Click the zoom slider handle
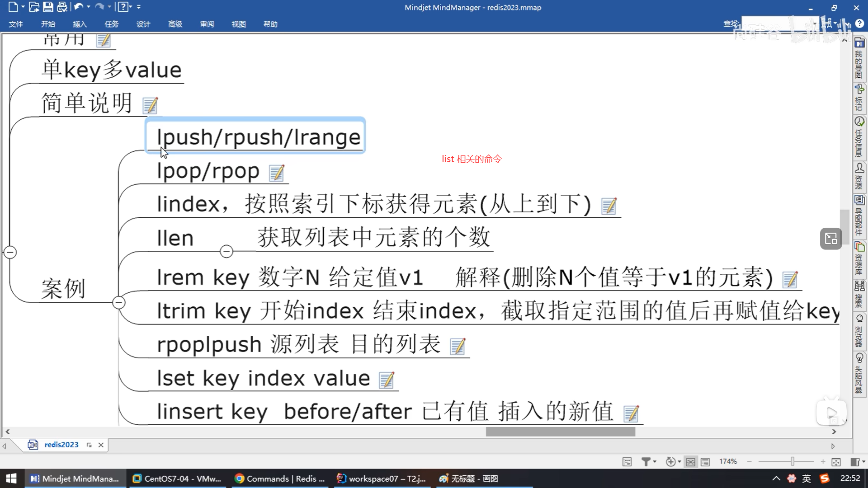The image size is (868, 488). click(793, 461)
